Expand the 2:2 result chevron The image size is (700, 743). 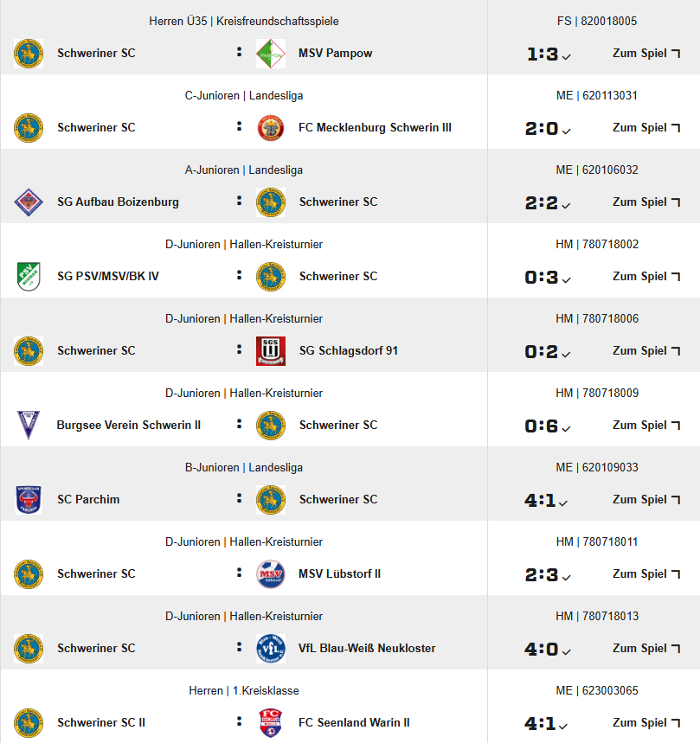tap(567, 207)
